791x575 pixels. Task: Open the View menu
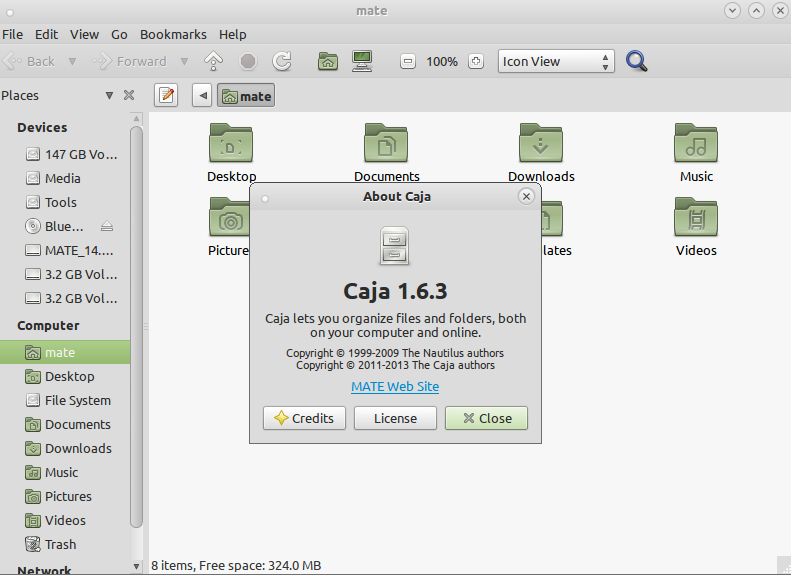click(84, 34)
